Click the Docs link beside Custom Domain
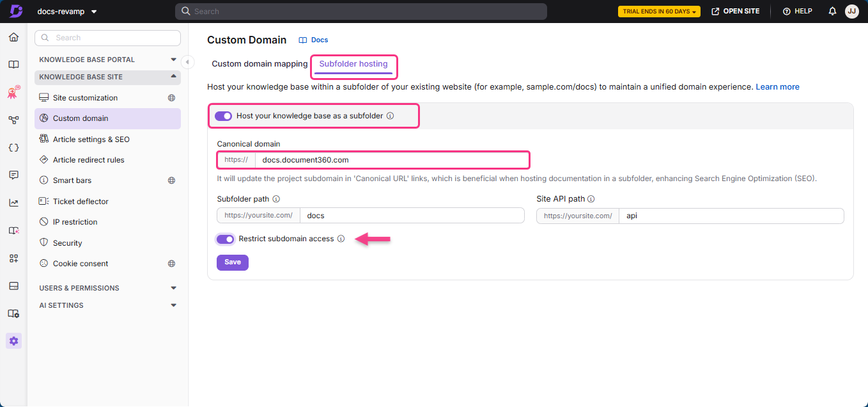 [314, 40]
